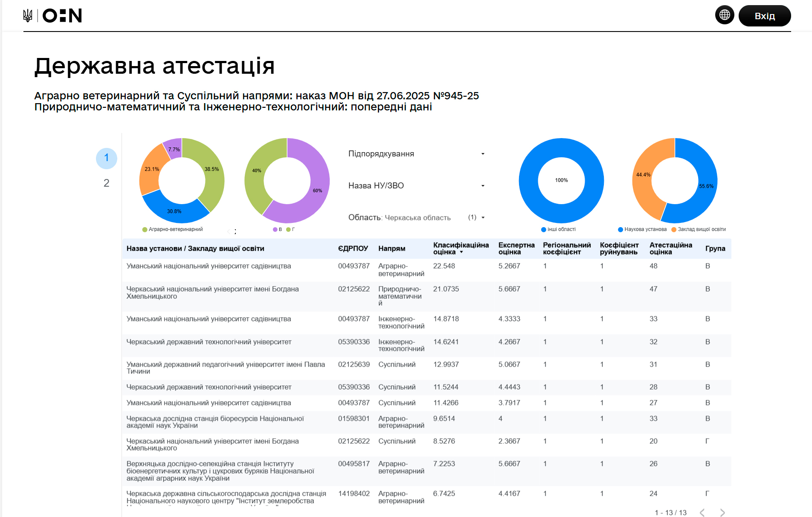Click the orange 'Заклад вищої освіти' legend dot
This screenshot has height=517, width=812.
coord(674,230)
